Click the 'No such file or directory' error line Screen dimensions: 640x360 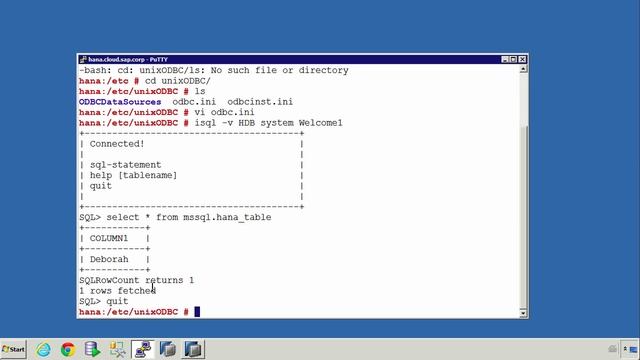click(x=213, y=70)
